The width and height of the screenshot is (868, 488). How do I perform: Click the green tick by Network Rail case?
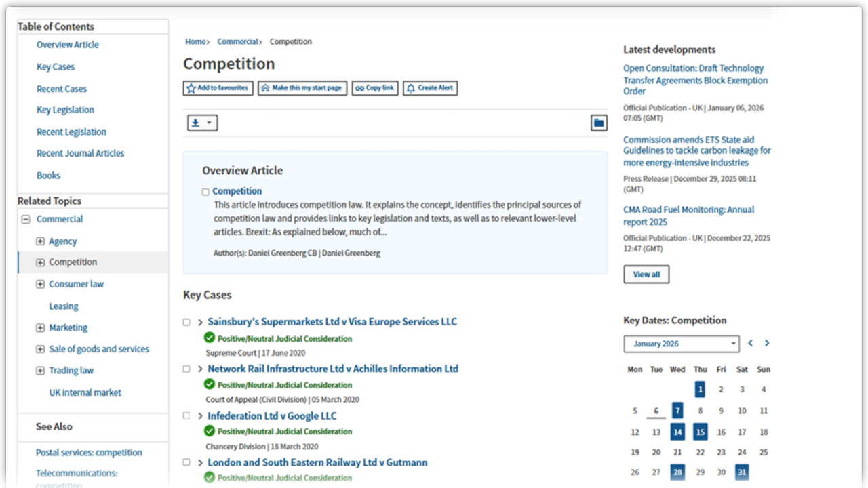coord(209,384)
